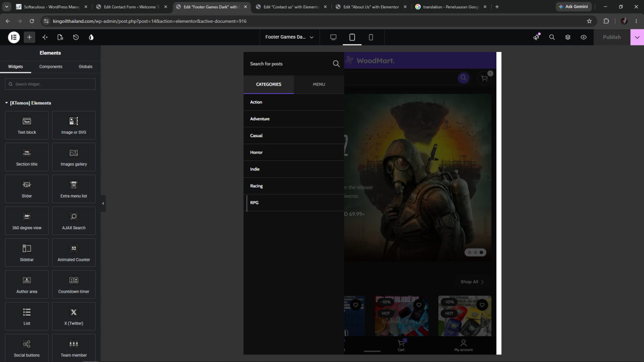Click the Elementor logo menu icon
The image size is (644, 362).
tap(14, 37)
